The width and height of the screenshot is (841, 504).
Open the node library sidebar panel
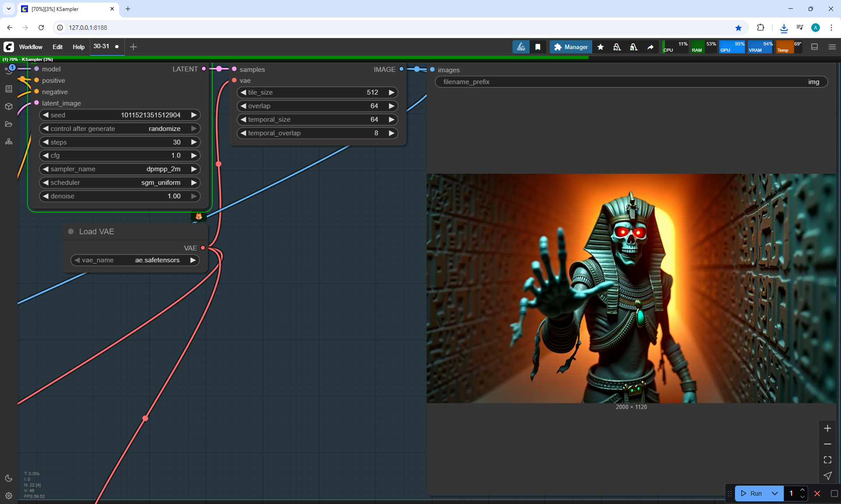[9, 89]
